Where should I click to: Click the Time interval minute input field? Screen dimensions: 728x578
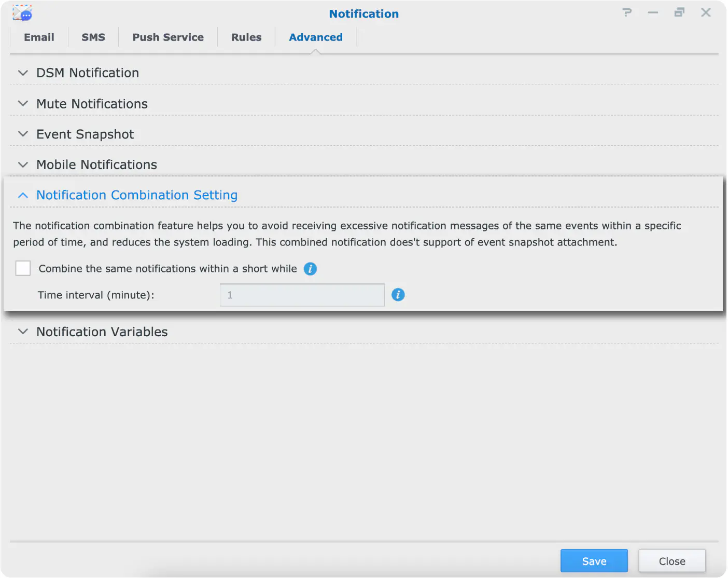(x=302, y=295)
